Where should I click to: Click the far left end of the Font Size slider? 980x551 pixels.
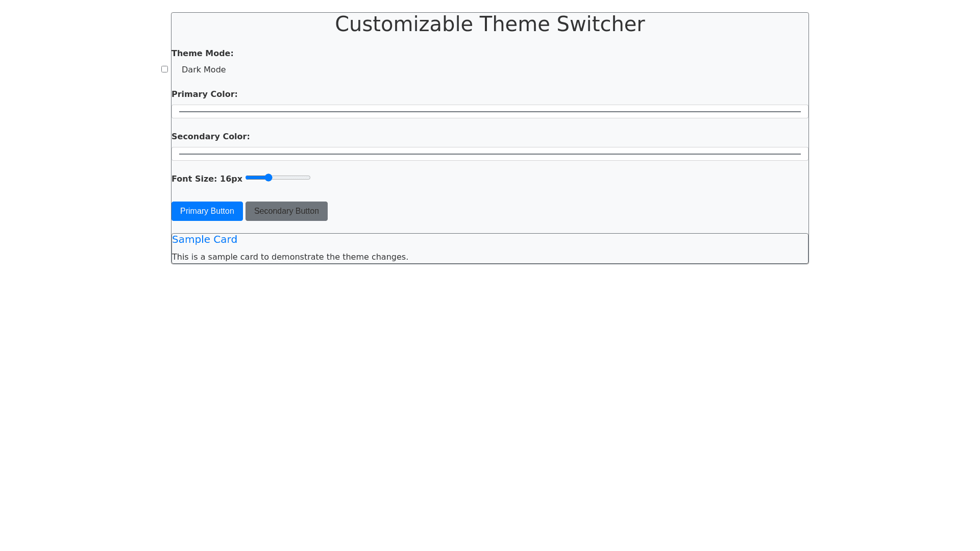[247, 178]
